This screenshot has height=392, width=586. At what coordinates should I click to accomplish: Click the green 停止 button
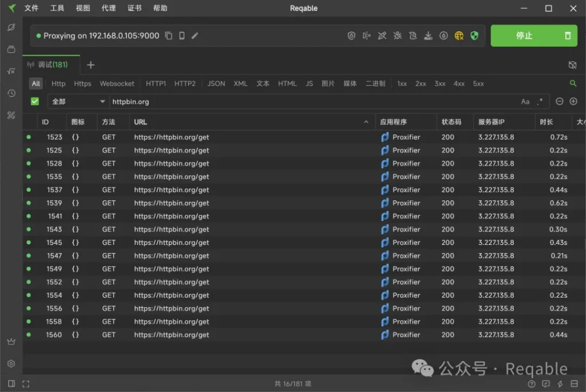524,35
